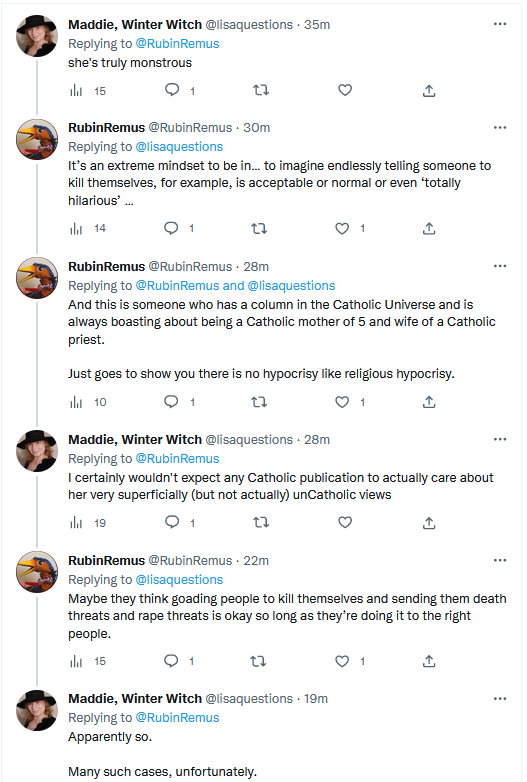The height and width of the screenshot is (782, 527).
Task: Open more options on the 22m tweet
Action: (x=500, y=561)
